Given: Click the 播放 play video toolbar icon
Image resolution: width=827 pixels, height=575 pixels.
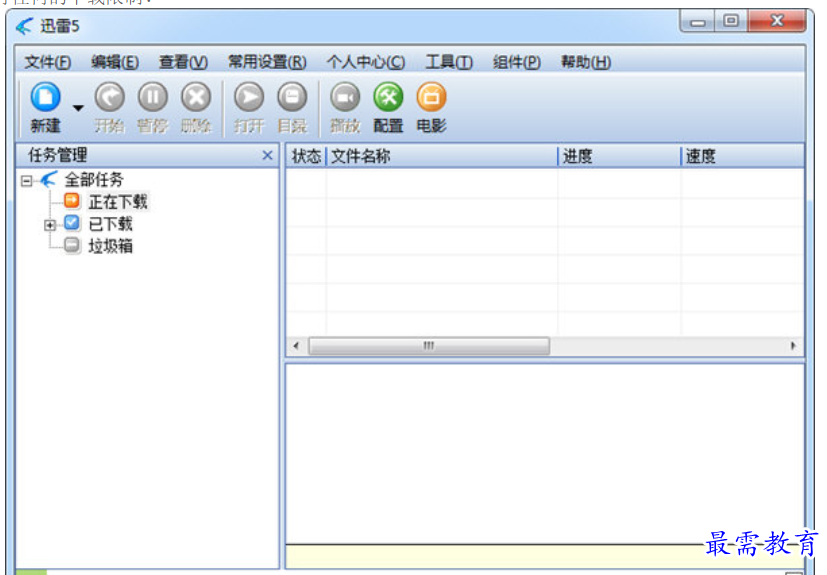Looking at the screenshot, I should click(345, 107).
